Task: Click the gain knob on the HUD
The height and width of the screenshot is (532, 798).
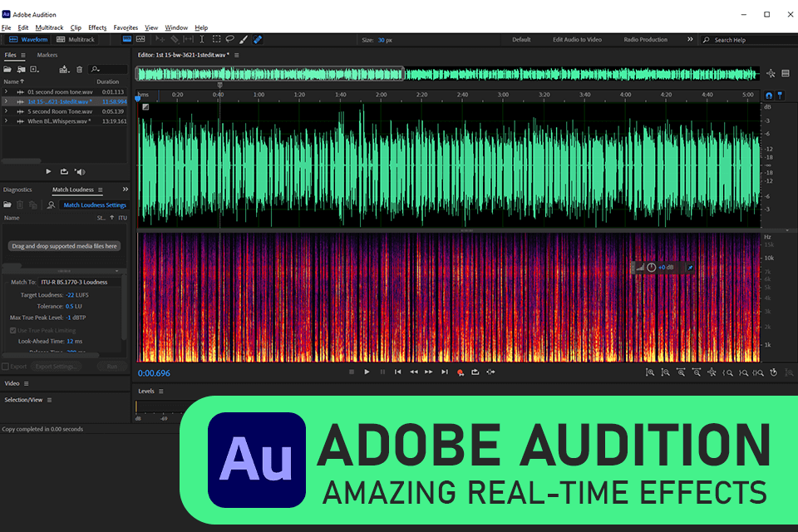Action: [652, 268]
